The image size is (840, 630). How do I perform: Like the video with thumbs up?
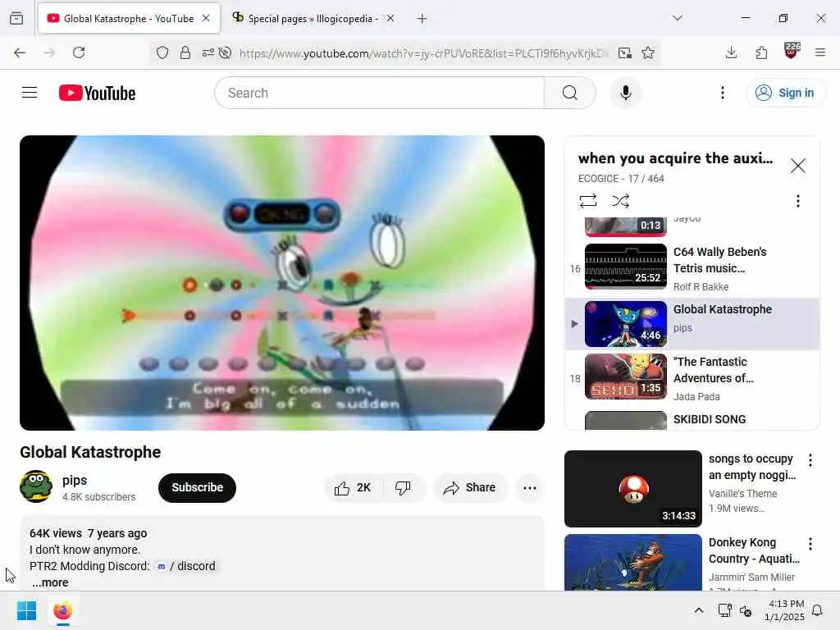pyautogui.click(x=353, y=487)
